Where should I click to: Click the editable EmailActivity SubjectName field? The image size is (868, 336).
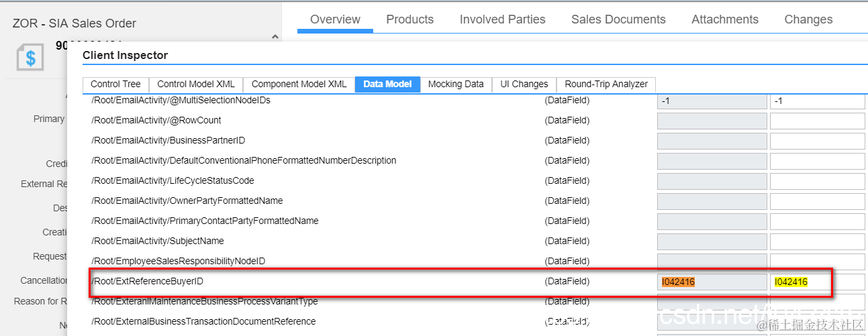(x=817, y=241)
